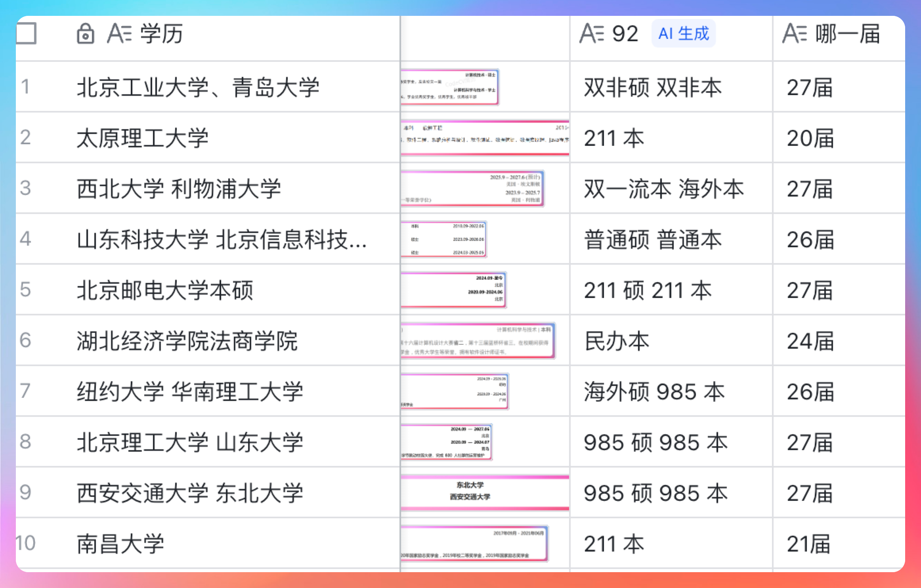Click text-type icon of 哪一届 column

pyautogui.click(x=794, y=33)
